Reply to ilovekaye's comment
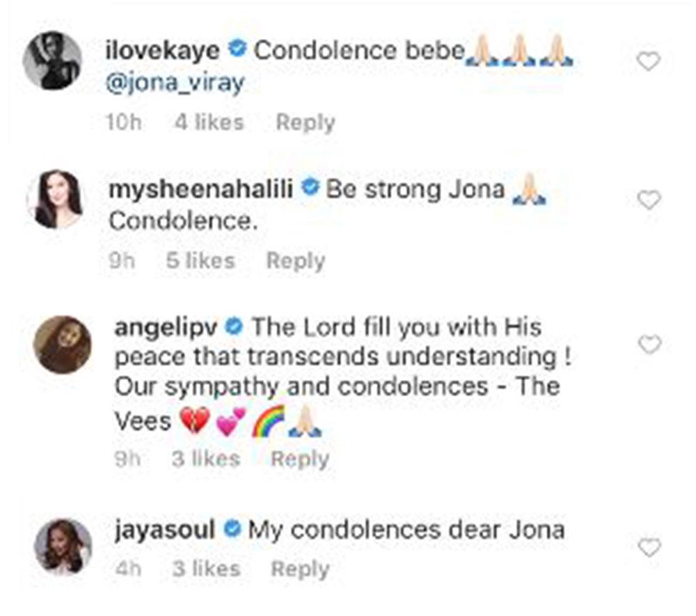This screenshot has height=616, width=696. pos(305,123)
